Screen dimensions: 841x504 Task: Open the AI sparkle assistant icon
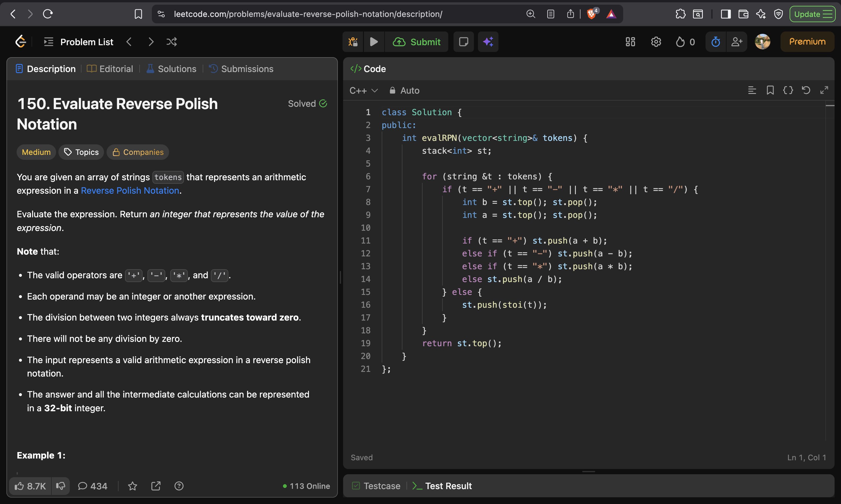coord(488,42)
